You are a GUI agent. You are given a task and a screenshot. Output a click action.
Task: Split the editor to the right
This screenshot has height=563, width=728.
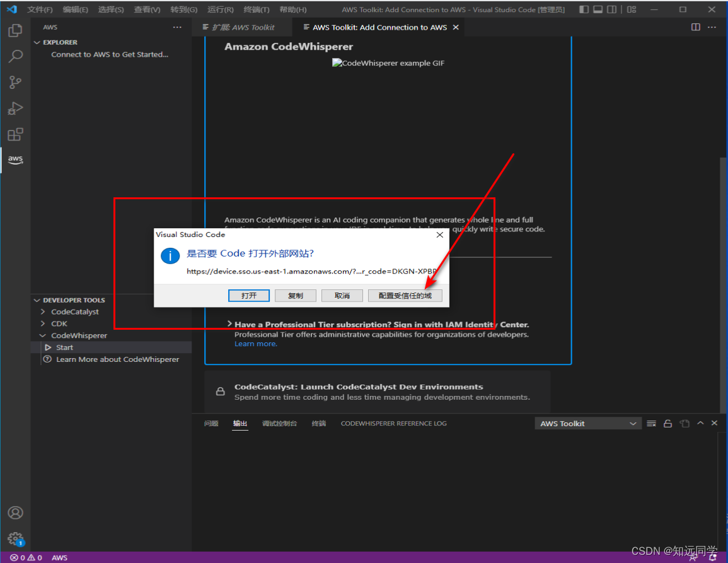(x=695, y=27)
